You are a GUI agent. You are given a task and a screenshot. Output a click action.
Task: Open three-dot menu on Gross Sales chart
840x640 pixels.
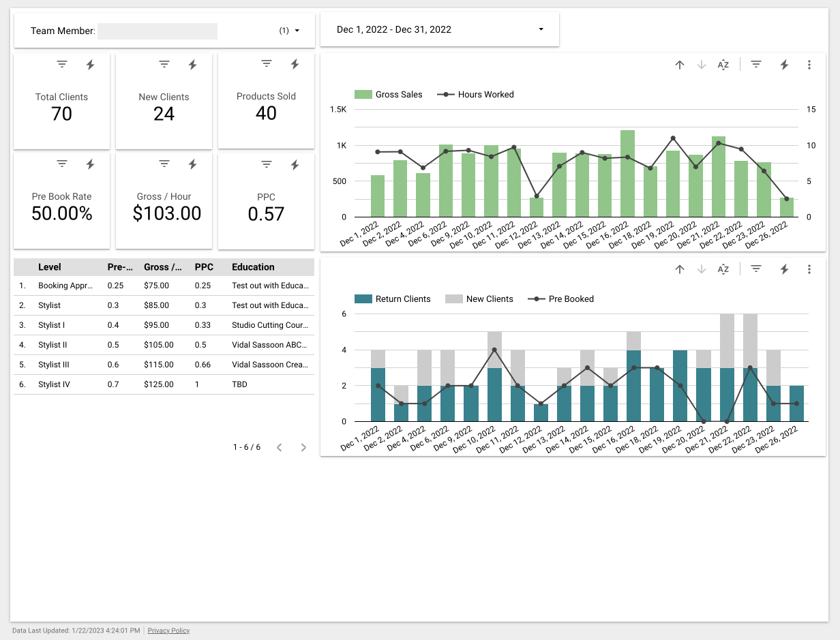coord(809,65)
